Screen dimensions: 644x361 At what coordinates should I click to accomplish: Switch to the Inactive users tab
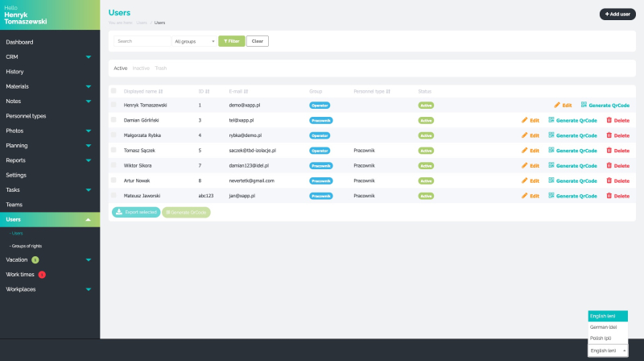(141, 68)
